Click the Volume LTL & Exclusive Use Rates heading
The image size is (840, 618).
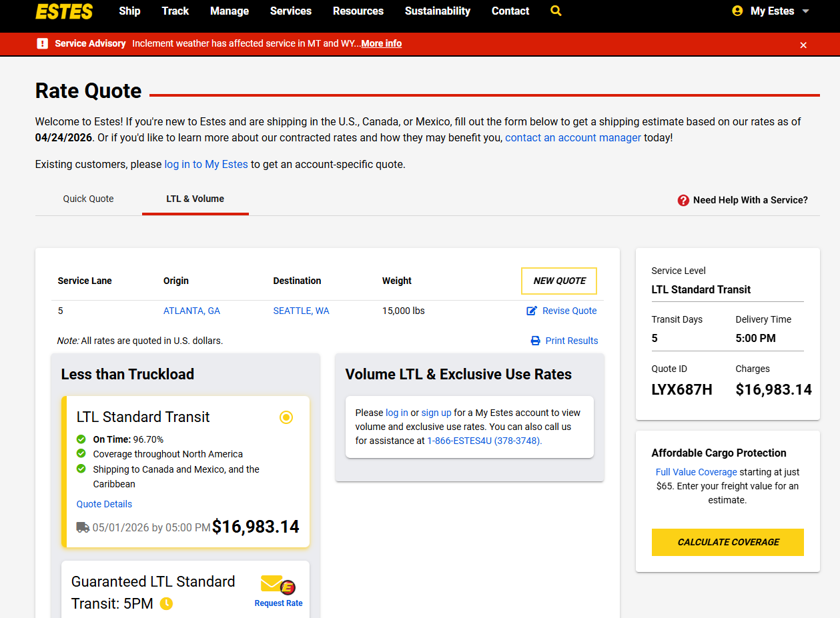(x=458, y=375)
